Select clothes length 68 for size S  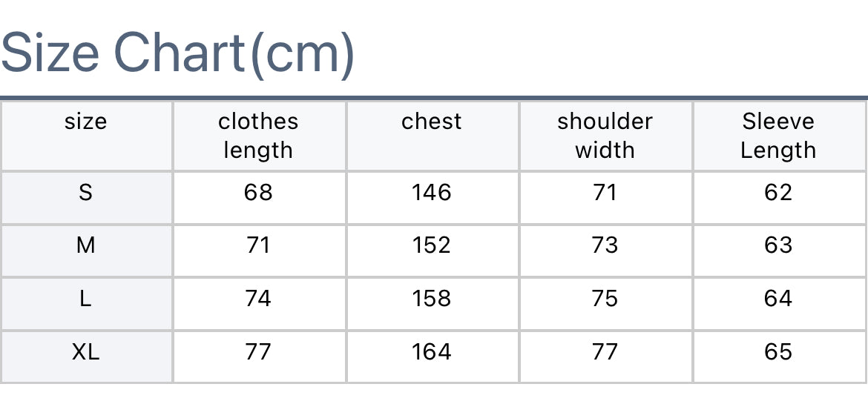258,193
